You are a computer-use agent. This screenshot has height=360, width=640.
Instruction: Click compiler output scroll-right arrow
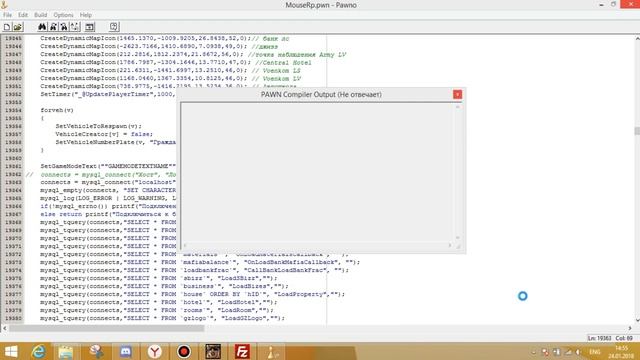pos(450,245)
